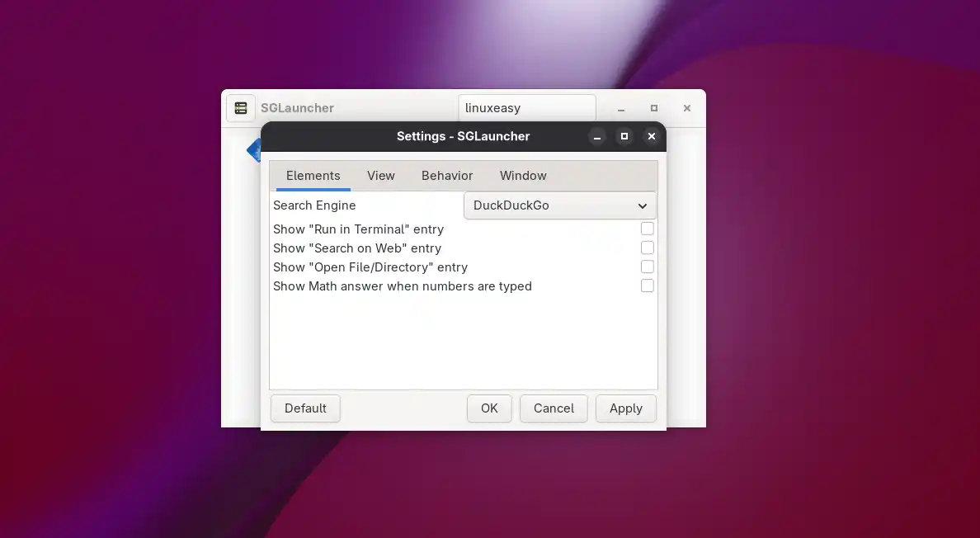The width and height of the screenshot is (980, 538).
Task: Click the Cancel button
Action: click(x=554, y=408)
